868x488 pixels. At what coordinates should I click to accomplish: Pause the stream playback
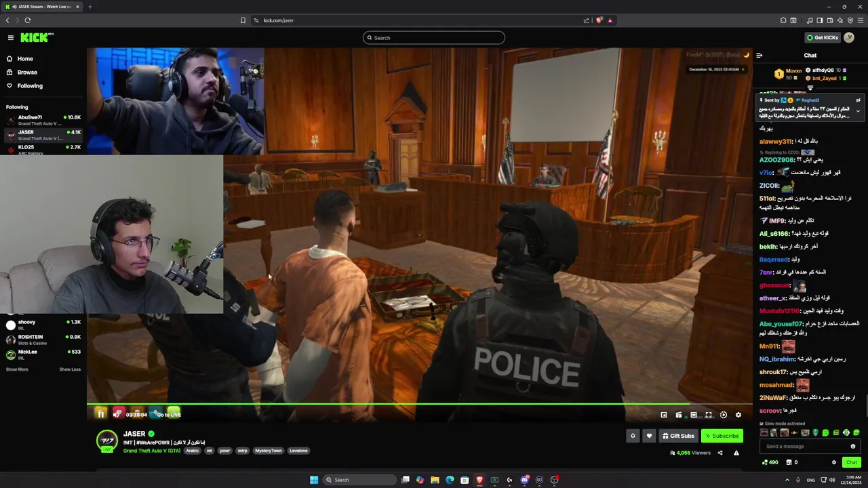point(100,414)
